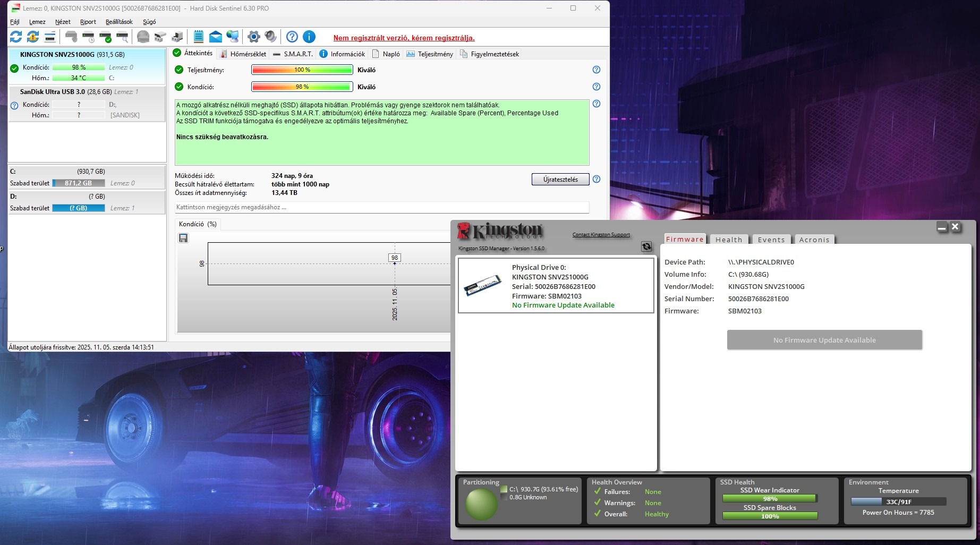980x545 pixels.
Task: Click the disk with magnifier toolbar icon
Action: pyautogui.click(x=122, y=37)
